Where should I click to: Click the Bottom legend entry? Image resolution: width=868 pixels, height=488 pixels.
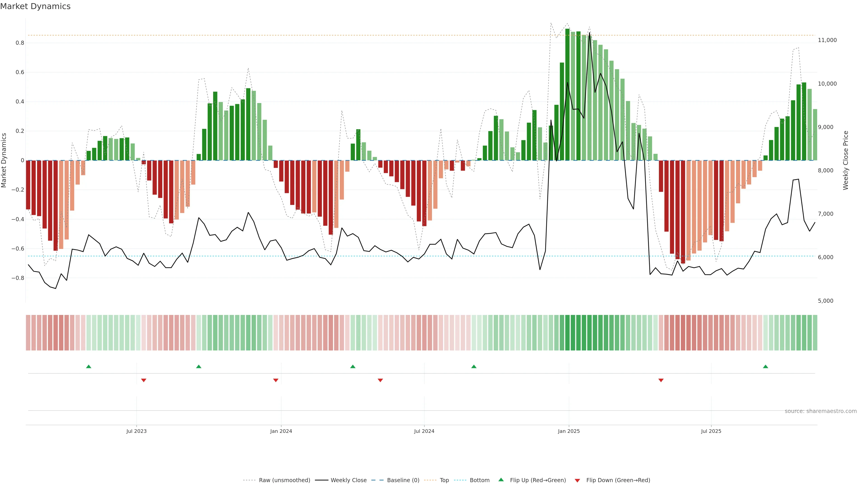click(x=479, y=480)
